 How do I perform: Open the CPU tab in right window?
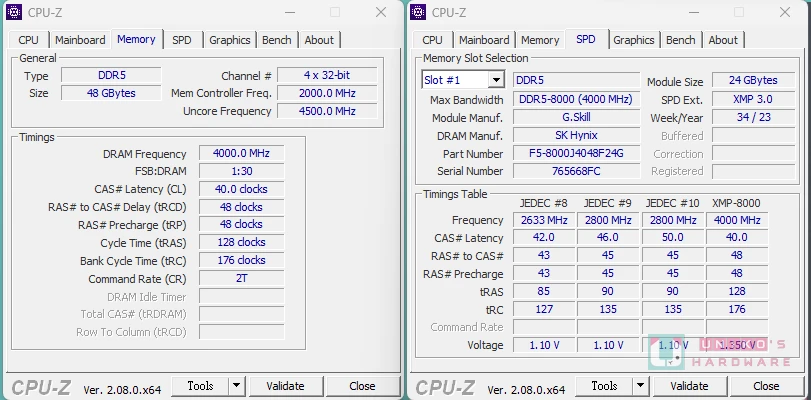tap(432, 40)
